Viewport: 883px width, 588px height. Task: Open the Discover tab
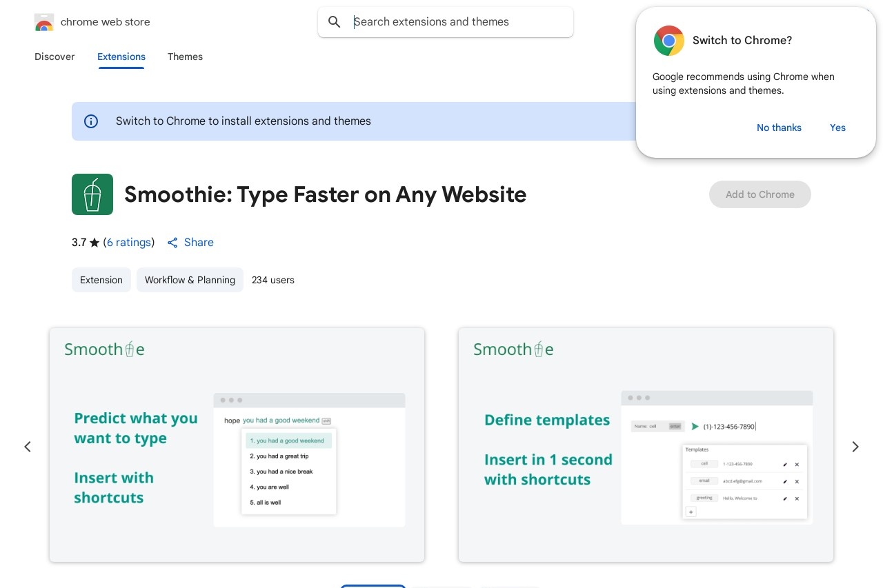pyautogui.click(x=54, y=57)
